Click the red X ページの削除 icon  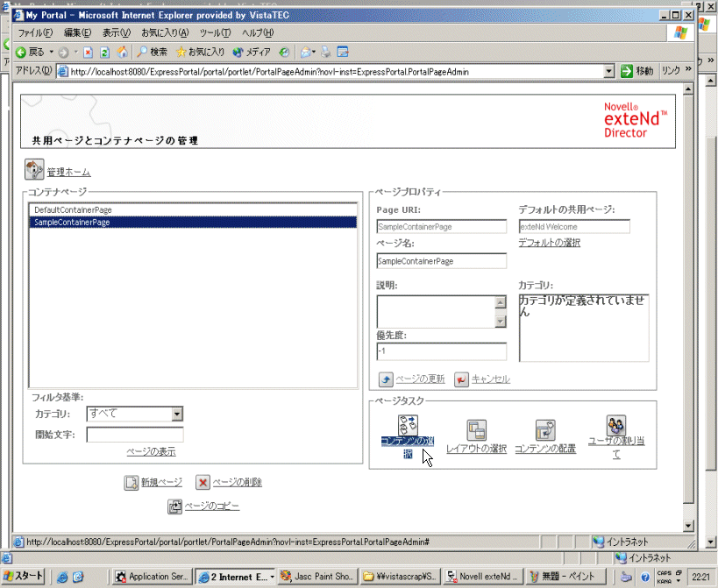pos(203,482)
